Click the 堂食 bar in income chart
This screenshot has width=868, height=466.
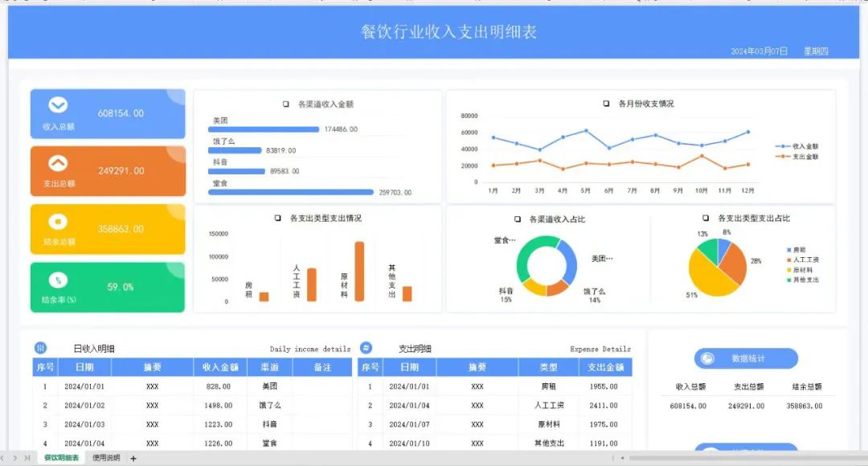coord(291,192)
